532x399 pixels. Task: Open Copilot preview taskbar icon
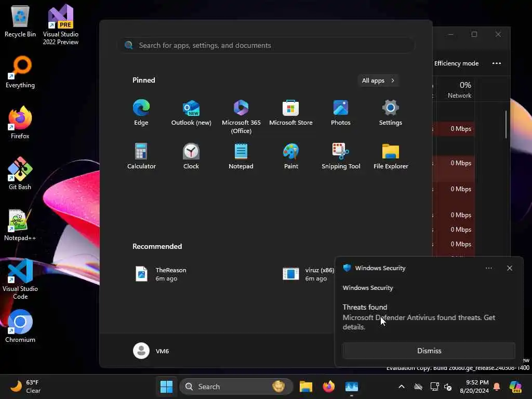(515, 387)
